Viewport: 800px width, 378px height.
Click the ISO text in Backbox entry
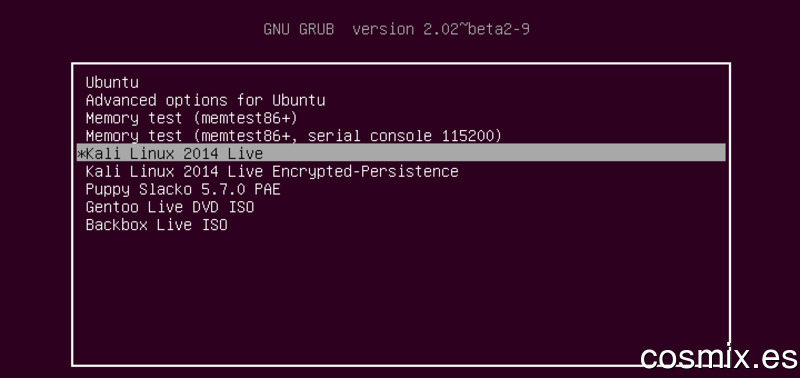[x=214, y=225]
